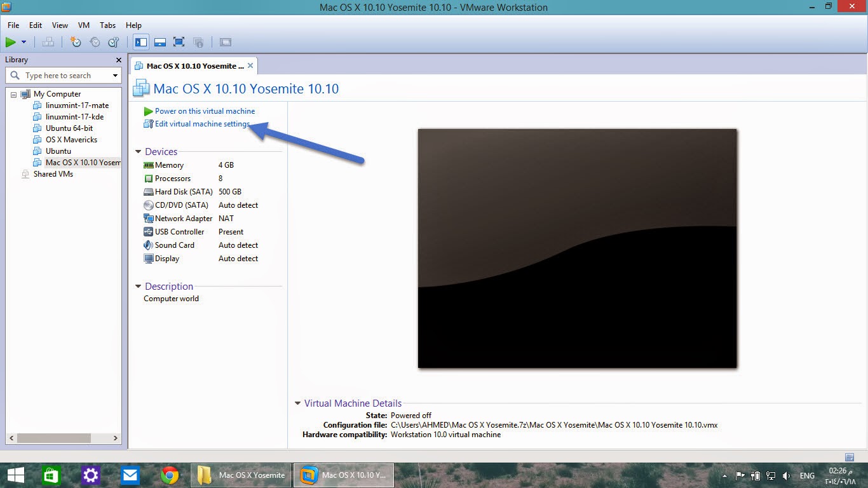Open the Mail taskbar icon
The width and height of the screenshot is (868, 488).
tap(130, 475)
